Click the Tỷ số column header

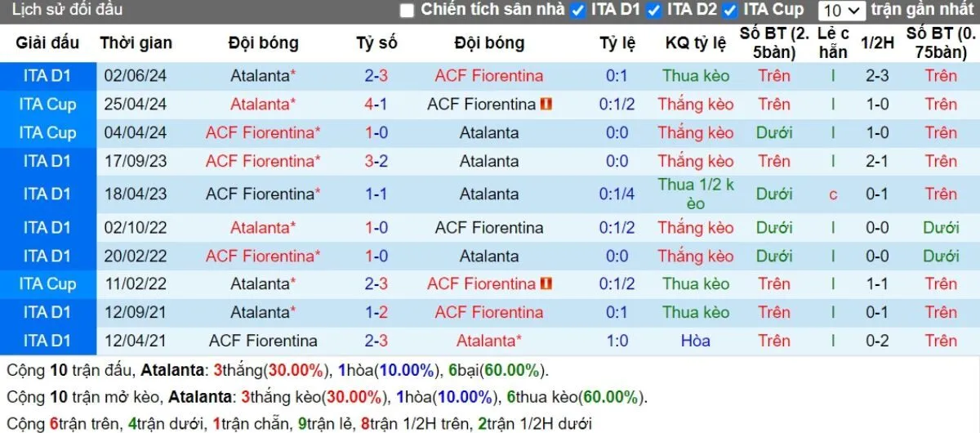click(x=376, y=43)
